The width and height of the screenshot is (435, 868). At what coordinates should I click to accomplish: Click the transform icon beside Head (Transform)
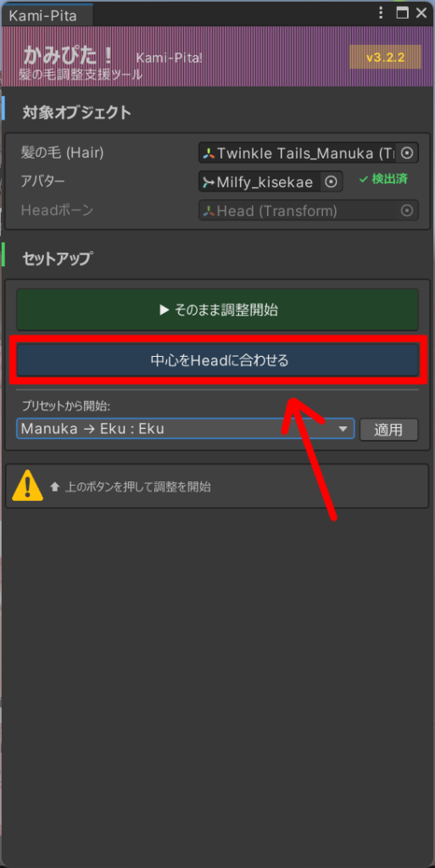pyautogui.click(x=208, y=211)
